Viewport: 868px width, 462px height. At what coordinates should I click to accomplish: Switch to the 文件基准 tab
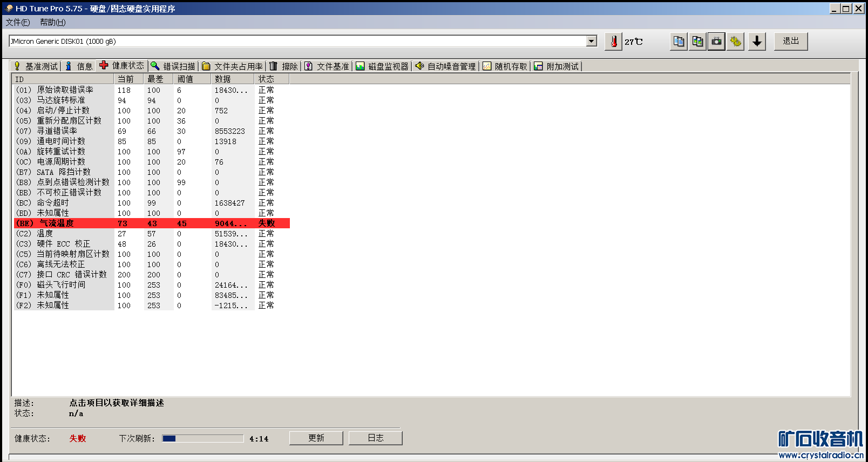click(x=327, y=66)
